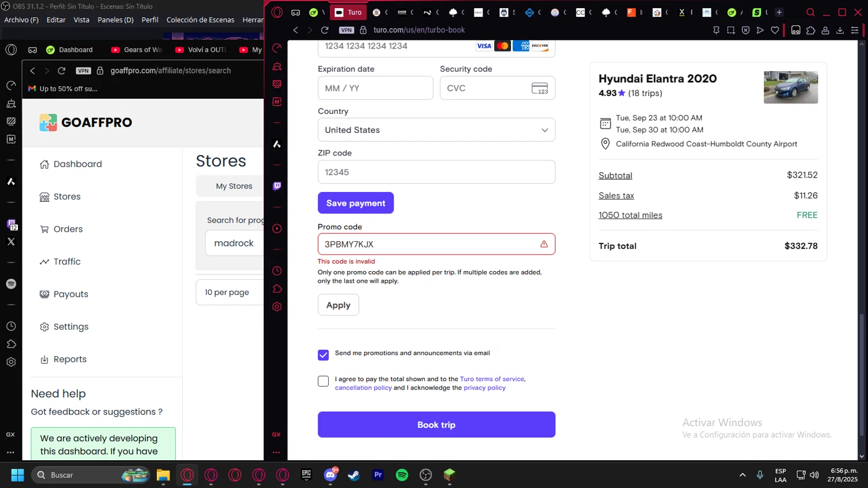Open GX Cleaner broom in left sidebar
868x488 pixels.
[x=11, y=103]
